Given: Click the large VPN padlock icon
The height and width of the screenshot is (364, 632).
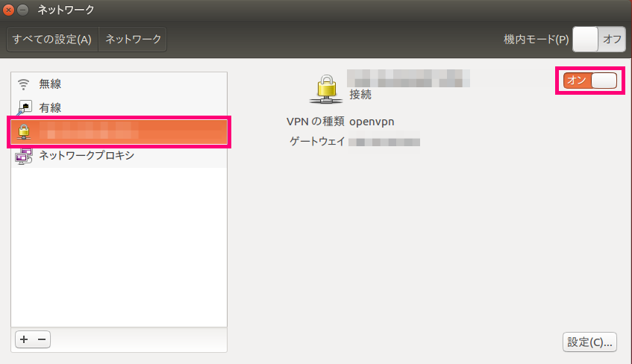Looking at the screenshot, I should [326, 89].
